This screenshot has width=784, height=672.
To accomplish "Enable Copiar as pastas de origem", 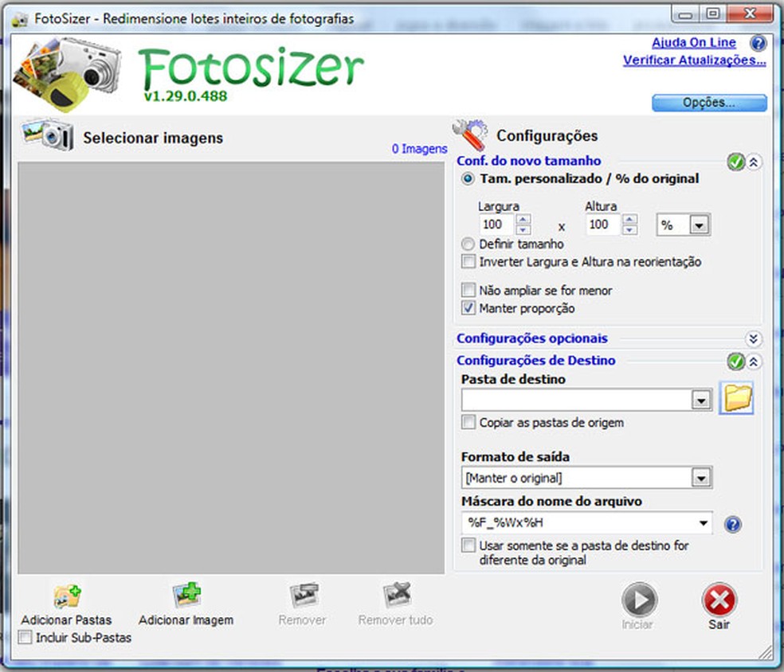I will [x=468, y=423].
